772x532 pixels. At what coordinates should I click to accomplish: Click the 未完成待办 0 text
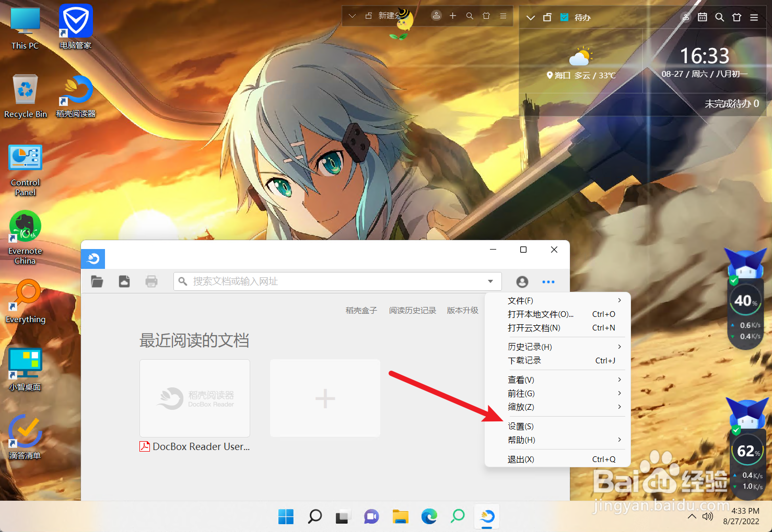(x=732, y=104)
